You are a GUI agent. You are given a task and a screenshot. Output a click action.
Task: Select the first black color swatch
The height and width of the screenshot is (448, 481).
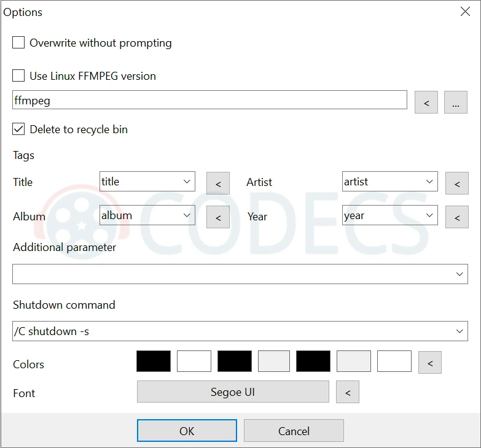click(x=154, y=361)
